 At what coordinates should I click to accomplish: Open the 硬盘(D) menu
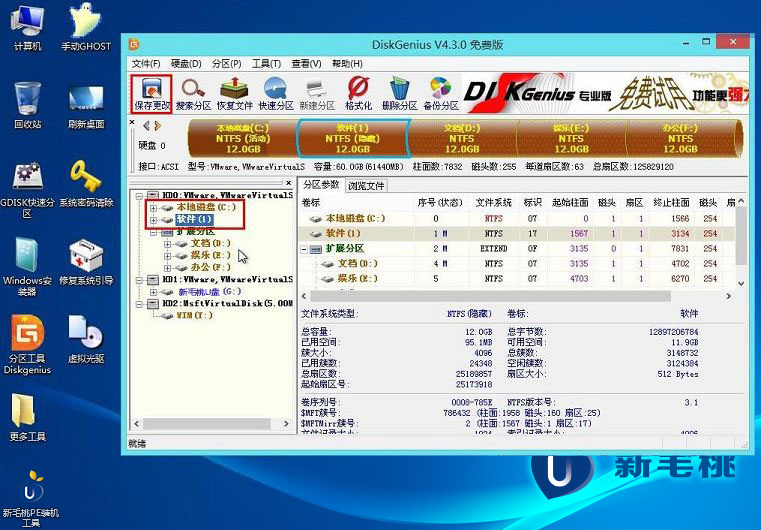tap(186, 64)
